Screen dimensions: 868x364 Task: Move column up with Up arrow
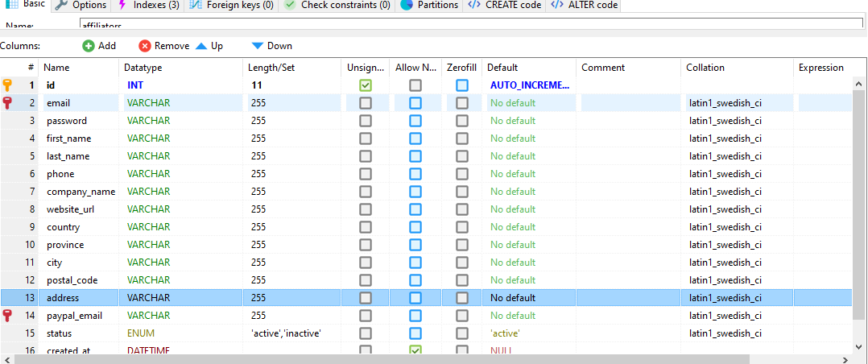(201, 46)
